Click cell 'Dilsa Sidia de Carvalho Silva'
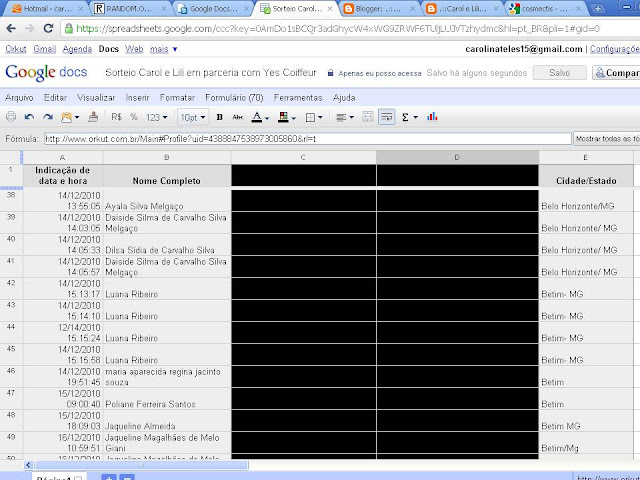640x480 pixels. pyautogui.click(x=167, y=244)
